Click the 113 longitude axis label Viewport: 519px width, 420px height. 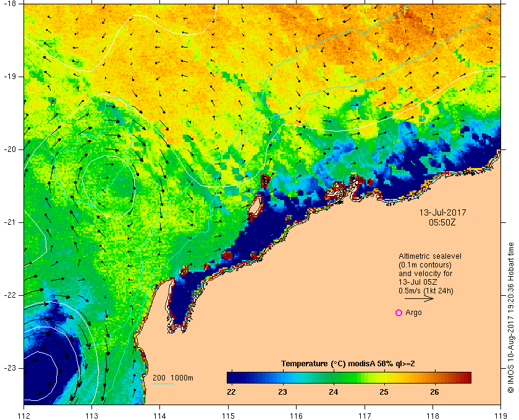point(91,416)
